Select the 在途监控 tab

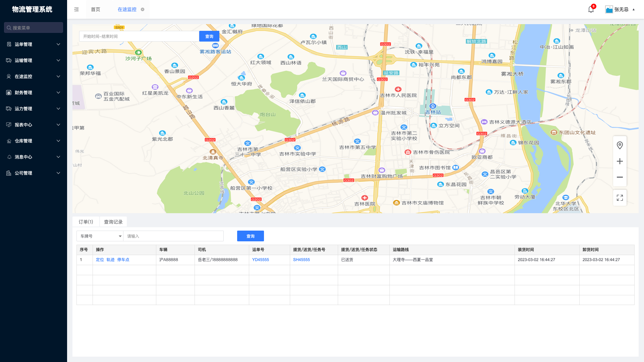click(127, 9)
